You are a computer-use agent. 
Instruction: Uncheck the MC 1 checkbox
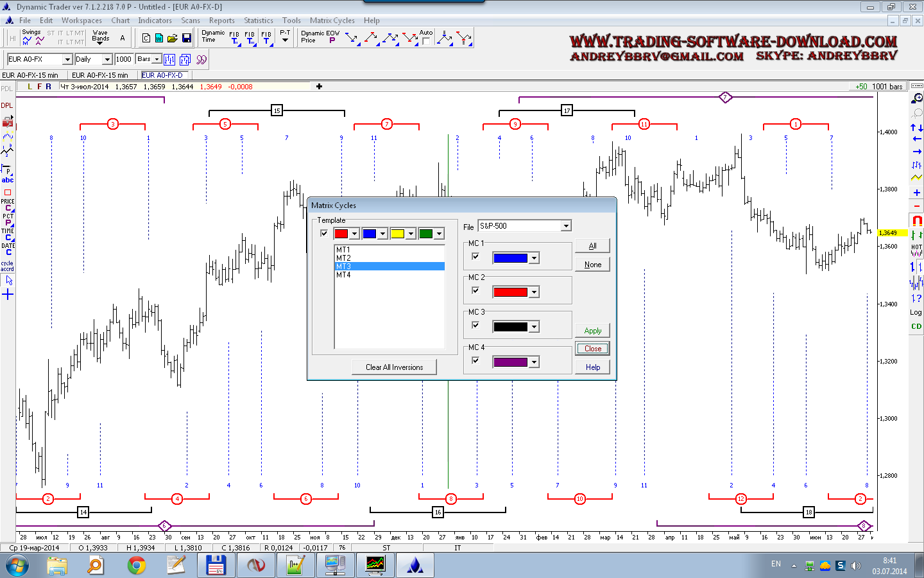pos(475,256)
